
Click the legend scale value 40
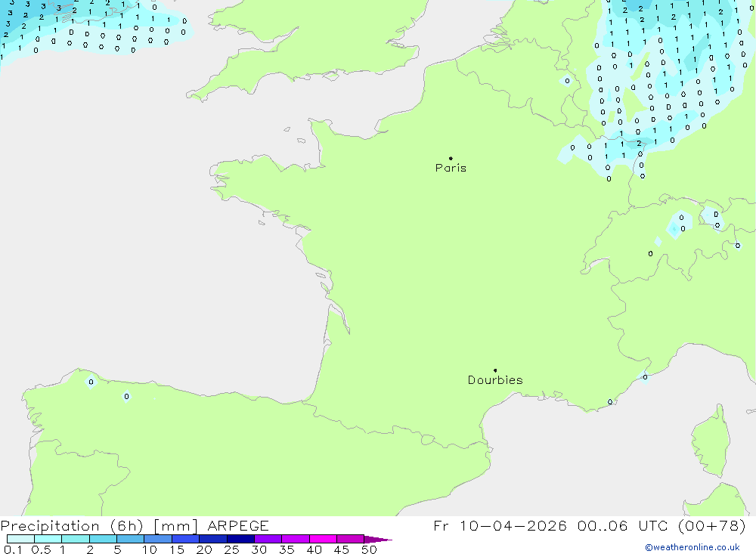(314, 549)
